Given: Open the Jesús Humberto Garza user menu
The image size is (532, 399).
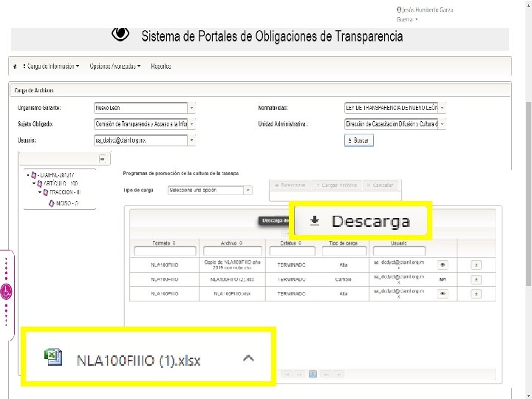Looking at the screenshot, I should [x=424, y=14].
